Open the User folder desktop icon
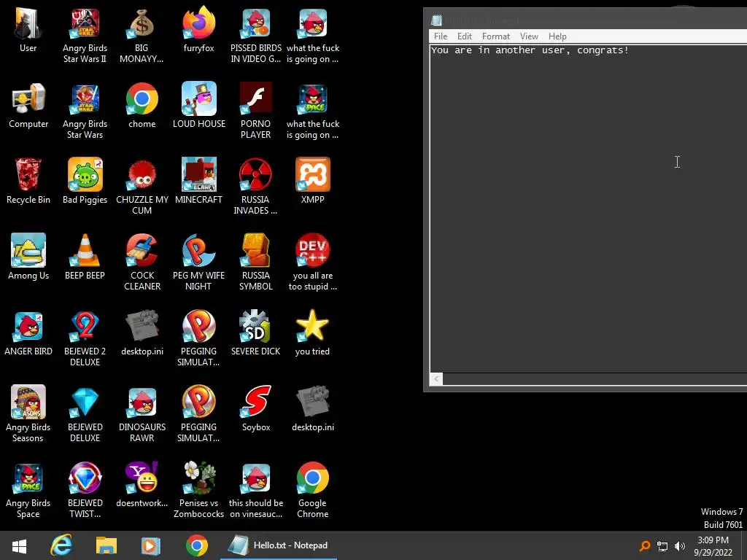 pyautogui.click(x=28, y=31)
